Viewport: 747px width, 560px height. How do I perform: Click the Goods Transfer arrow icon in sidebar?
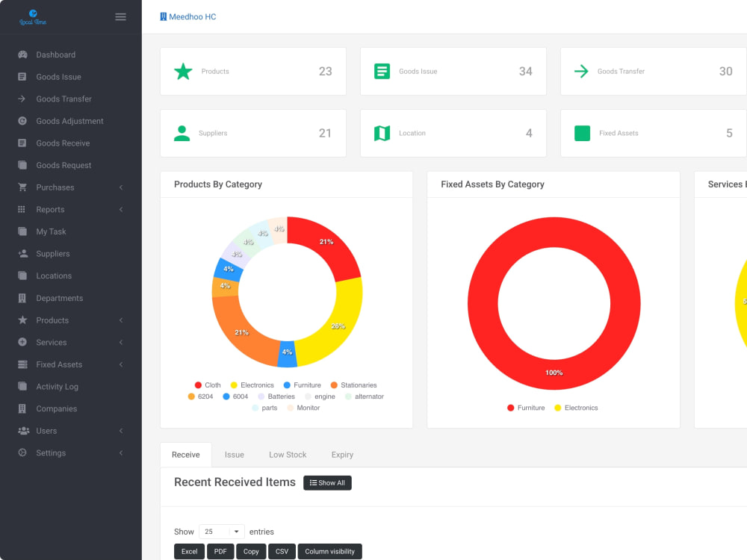(x=22, y=99)
